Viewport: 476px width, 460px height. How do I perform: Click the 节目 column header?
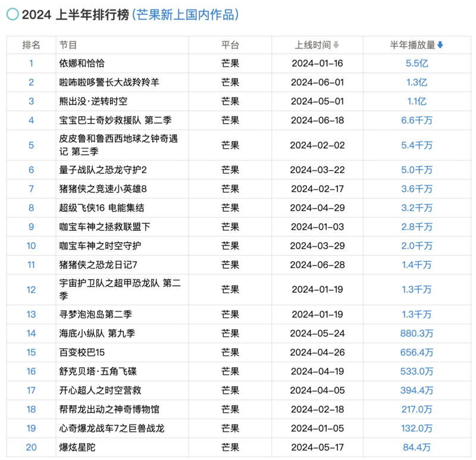click(x=68, y=45)
